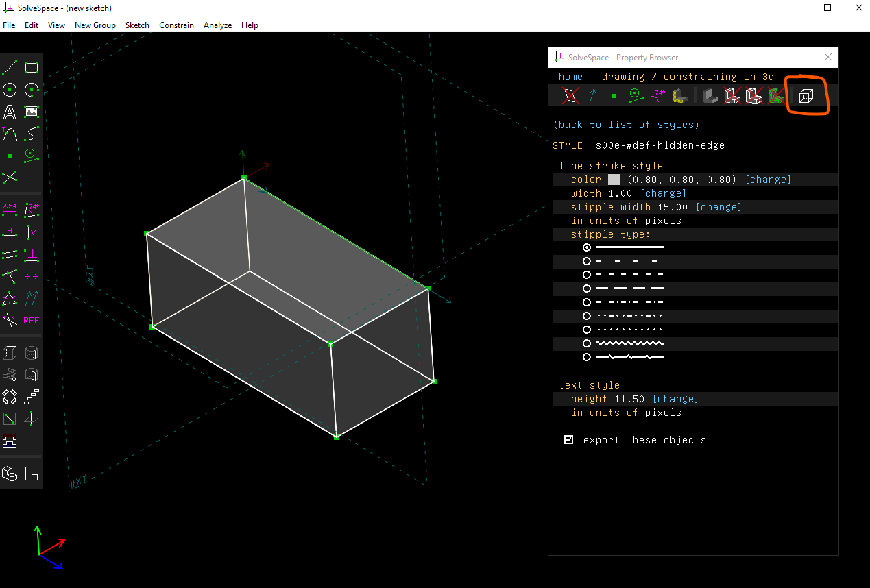Go back to list of styles
The image size is (870, 588).
point(626,124)
